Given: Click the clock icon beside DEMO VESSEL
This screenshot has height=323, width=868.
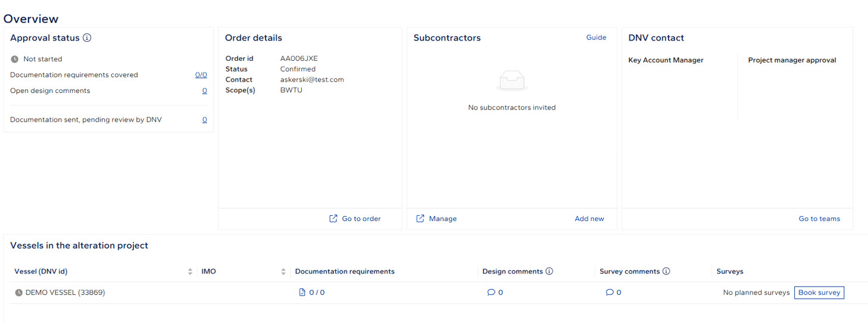Looking at the screenshot, I should point(18,293).
